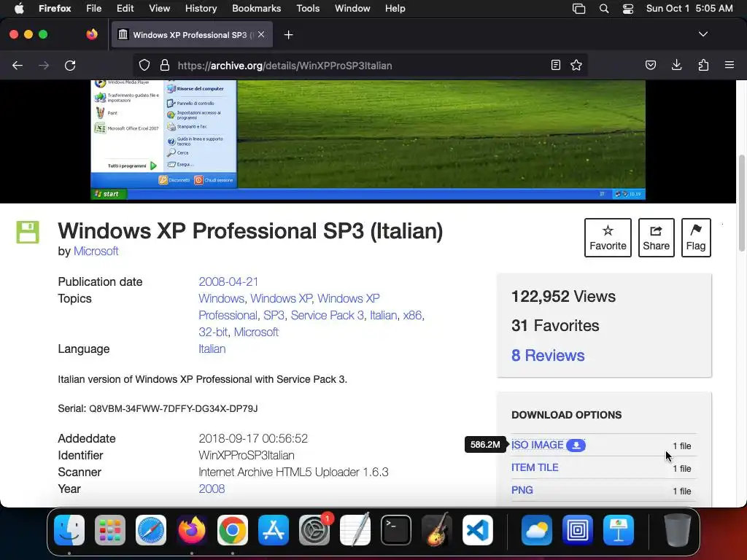The width and height of the screenshot is (747, 560).
Task: Click the Share button
Action: click(x=656, y=238)
